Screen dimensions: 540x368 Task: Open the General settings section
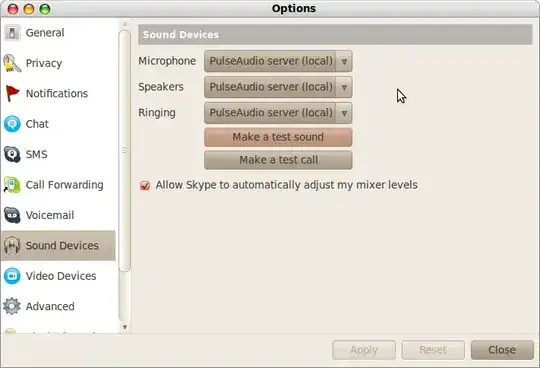click(58, 33)
